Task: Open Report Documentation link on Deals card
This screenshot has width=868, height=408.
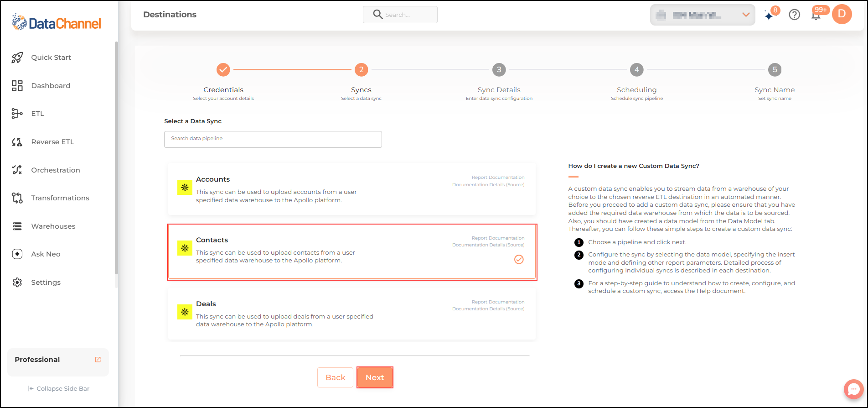Action: point(498,302)
